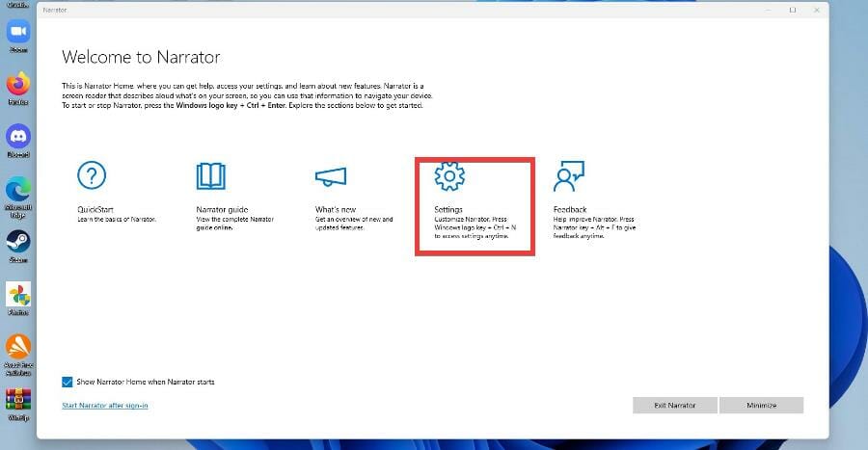Open the Firefox desktop shortcut

pos(18,84)
